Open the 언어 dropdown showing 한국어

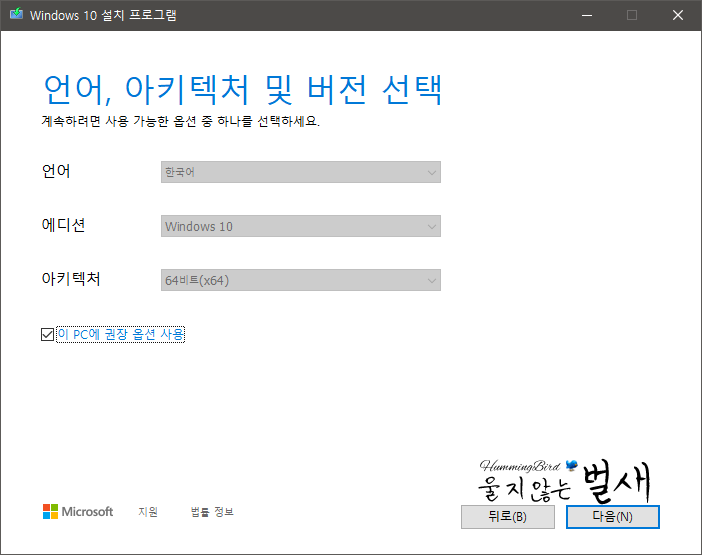pyautogui.click(x=301, y=172)
